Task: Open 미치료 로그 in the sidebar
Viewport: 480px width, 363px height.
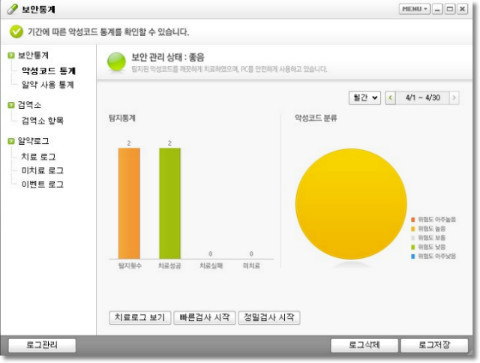Action: pos(42,170)
